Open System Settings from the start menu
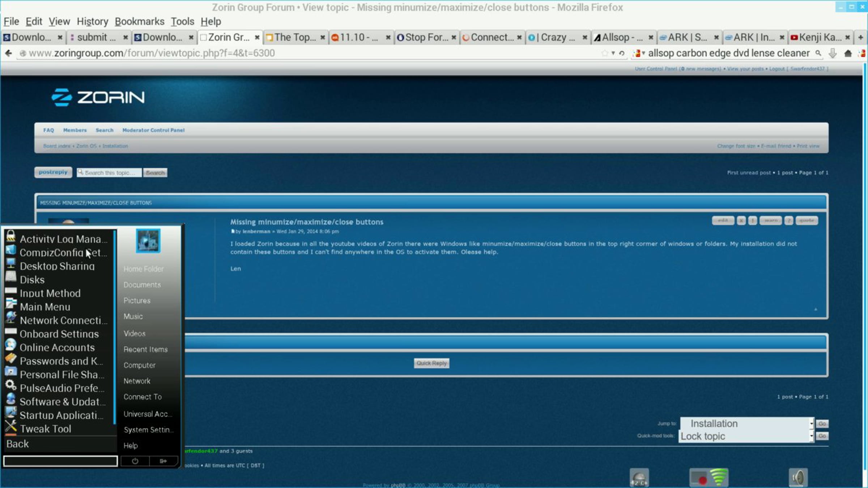This screenshot has height=488, width=868. [148, 430]
